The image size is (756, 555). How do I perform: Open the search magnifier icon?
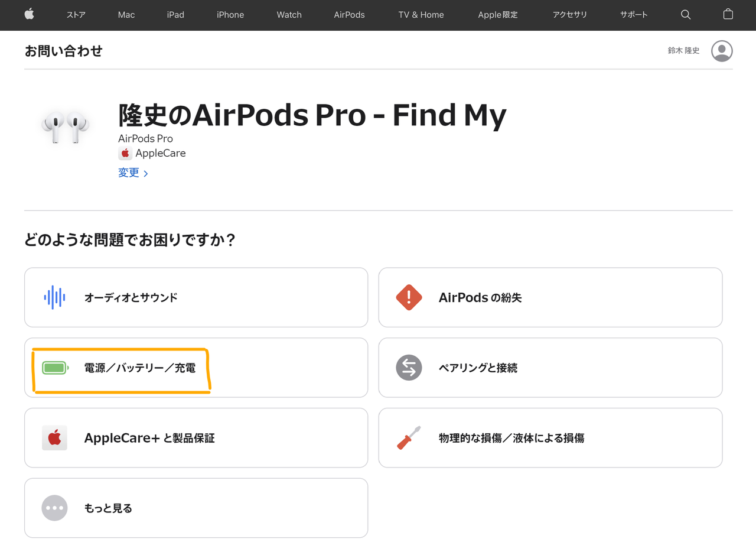[x=686, y=15]
